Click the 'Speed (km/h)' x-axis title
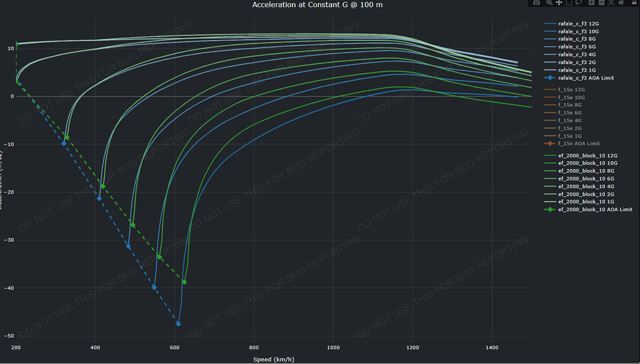The width and height of the screenshot is (640, 364). [273, 360]
